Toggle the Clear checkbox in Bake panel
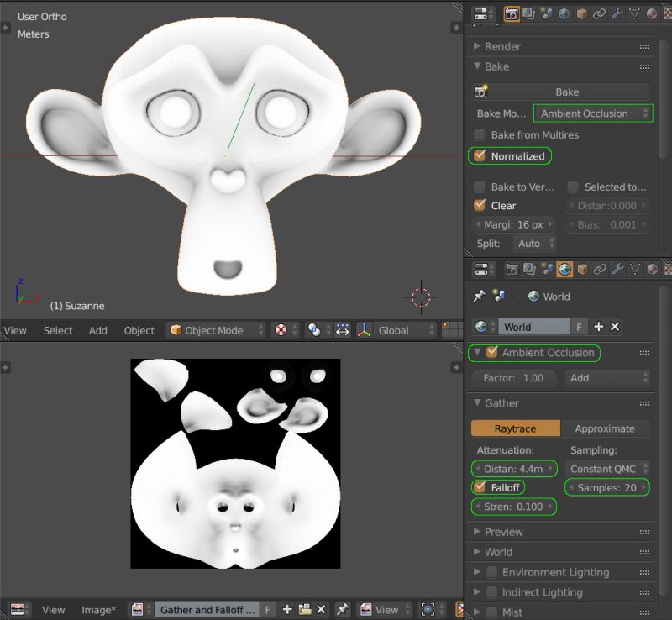Image resolution: width=672 pixels, height=620 pixels. pyautogui.click(x=480, y=205)
